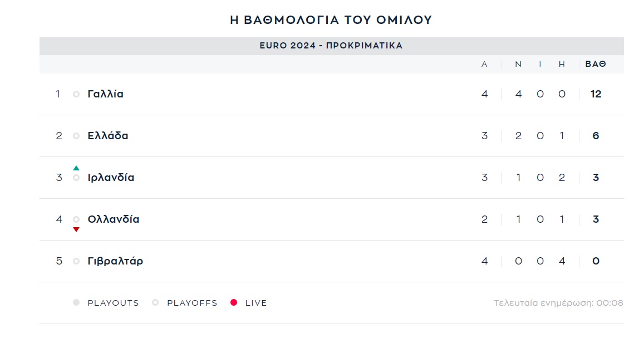Viewport: 644px width, 338px height.
Task: Click the hollow PLAYOFFS legend circle
Action: 155,303
